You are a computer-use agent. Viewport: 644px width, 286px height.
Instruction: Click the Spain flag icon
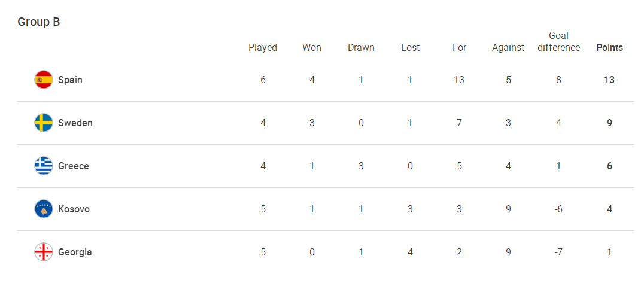pos(44,80)
